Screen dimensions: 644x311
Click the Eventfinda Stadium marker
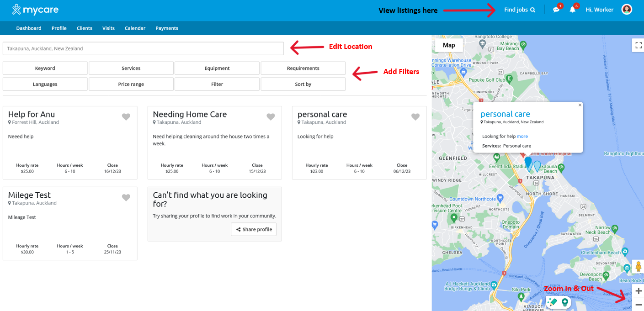497,157
